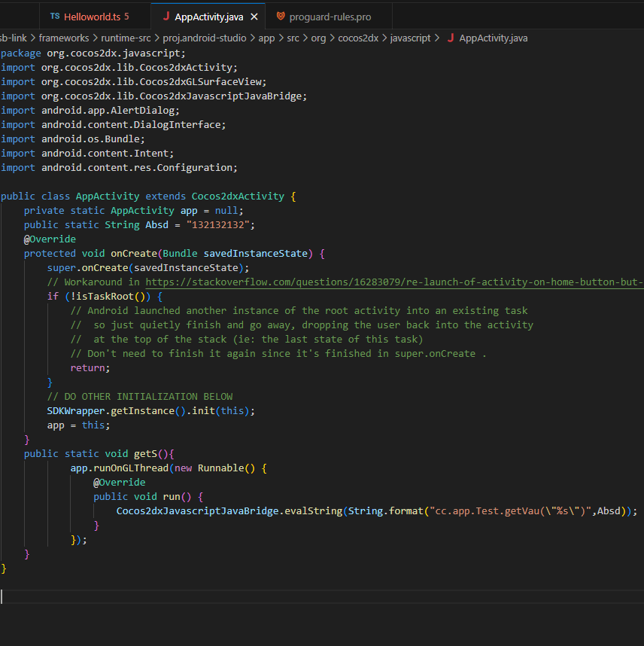Click the TS icon on Helloworld.ts tab

(55, 17)
